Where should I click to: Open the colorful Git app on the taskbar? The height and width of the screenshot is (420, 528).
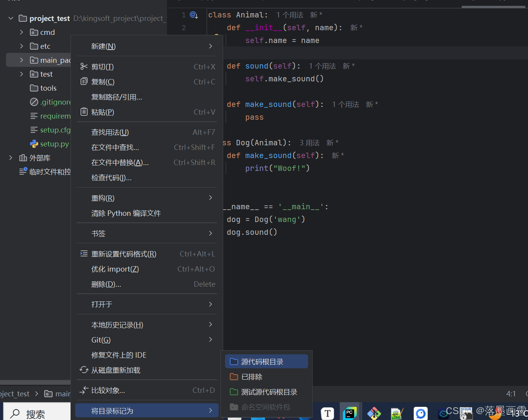pos(374,413)
